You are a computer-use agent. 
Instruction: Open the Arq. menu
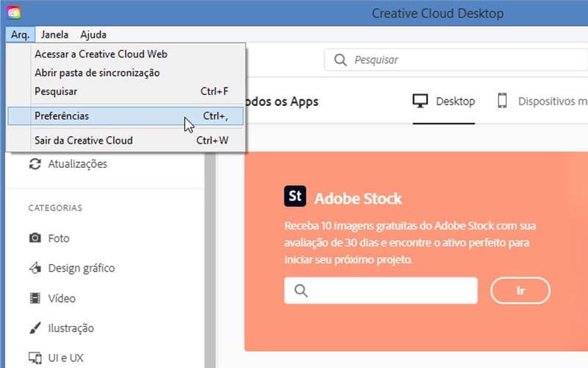pos(21,35)
